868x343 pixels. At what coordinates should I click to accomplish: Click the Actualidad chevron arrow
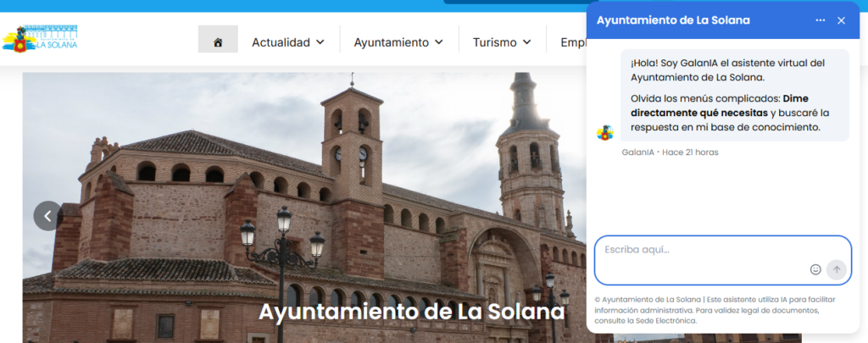(x=320, y=42)
